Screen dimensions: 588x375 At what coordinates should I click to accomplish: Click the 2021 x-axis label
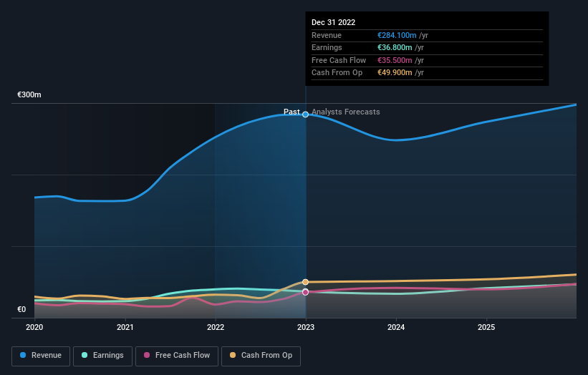[125, 328]
